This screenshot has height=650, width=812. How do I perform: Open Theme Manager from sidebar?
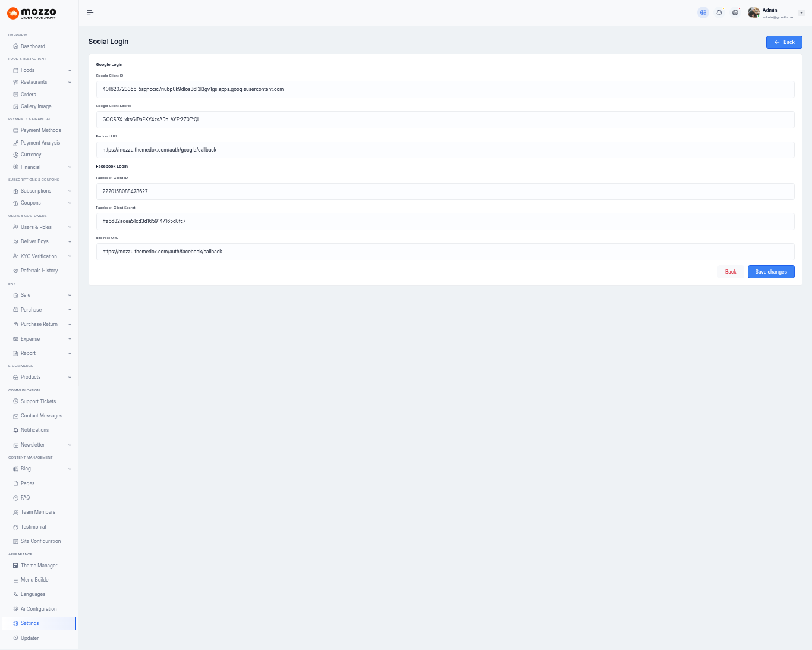(x=39, y=566)
